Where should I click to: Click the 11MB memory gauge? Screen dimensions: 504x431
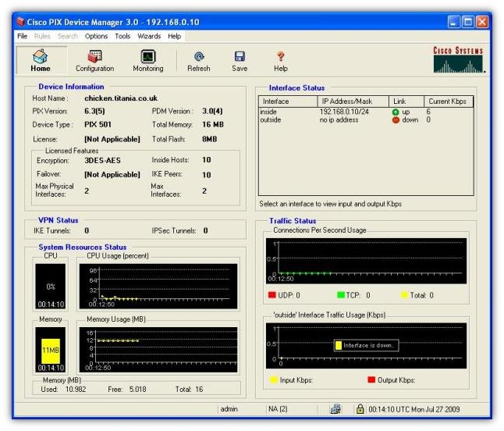(x=51, y=350)
